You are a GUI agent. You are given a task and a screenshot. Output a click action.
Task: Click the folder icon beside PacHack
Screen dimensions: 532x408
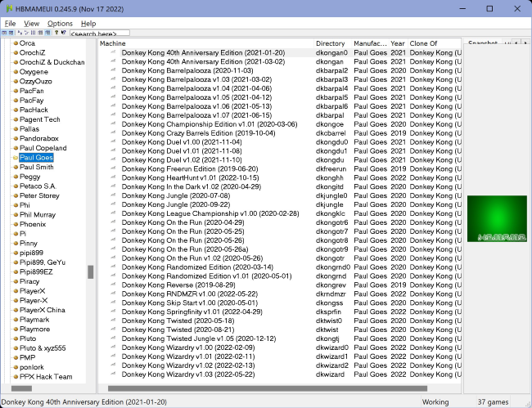tap(16, 110)
